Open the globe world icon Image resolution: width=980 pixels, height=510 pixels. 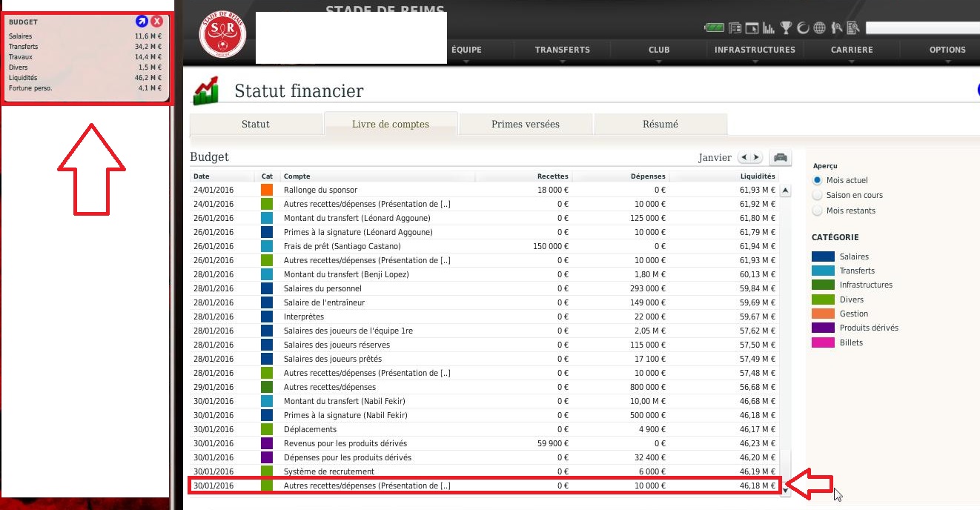click(819, 28)
